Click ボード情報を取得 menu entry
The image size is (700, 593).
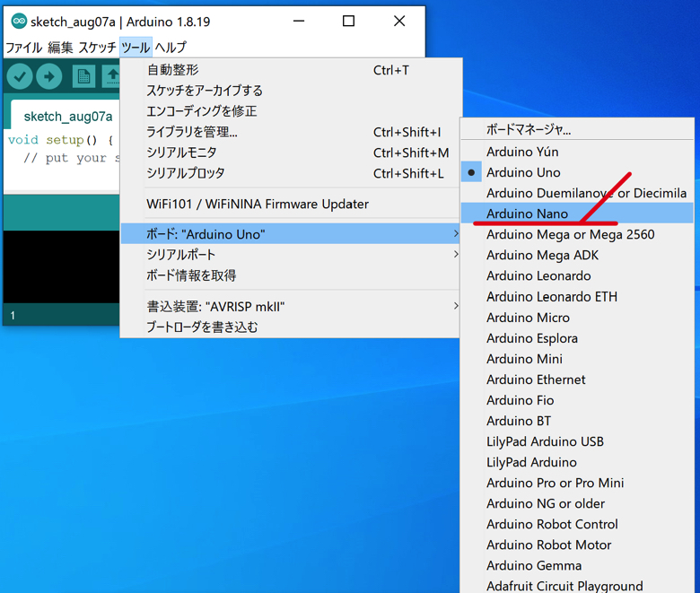290,275
